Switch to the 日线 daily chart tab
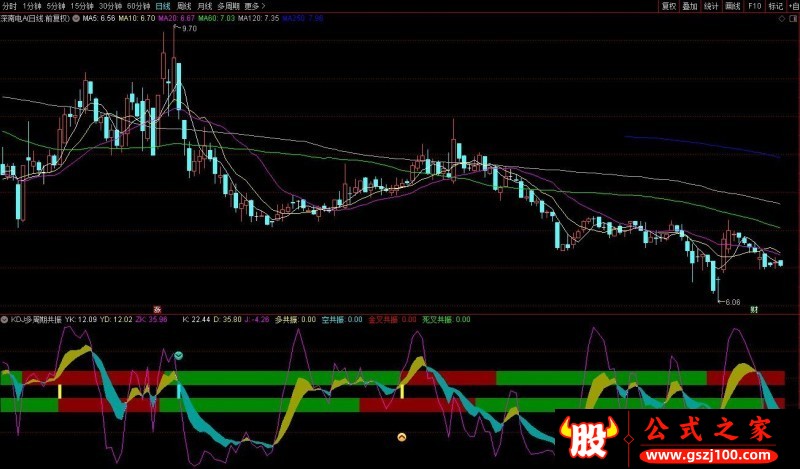800x469 pixels. click(163, 6)
